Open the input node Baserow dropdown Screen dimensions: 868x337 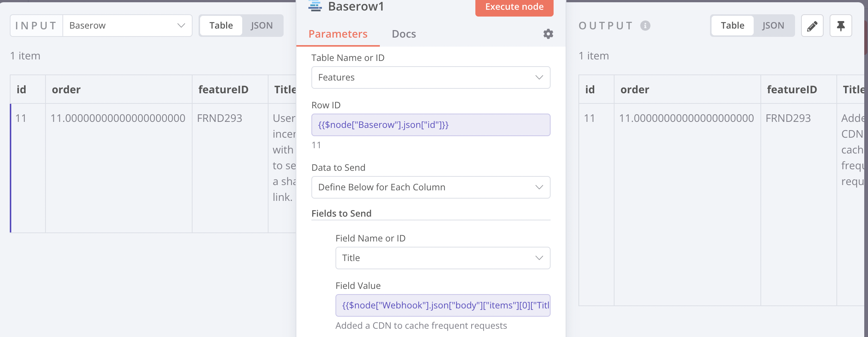click(127, 26)
